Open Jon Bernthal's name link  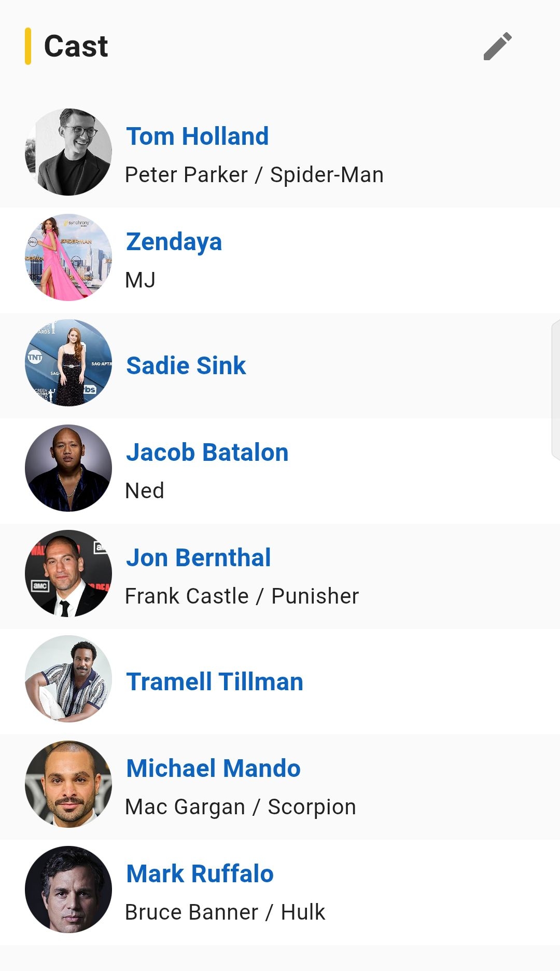pyautogui.click(x=198, y=558)
